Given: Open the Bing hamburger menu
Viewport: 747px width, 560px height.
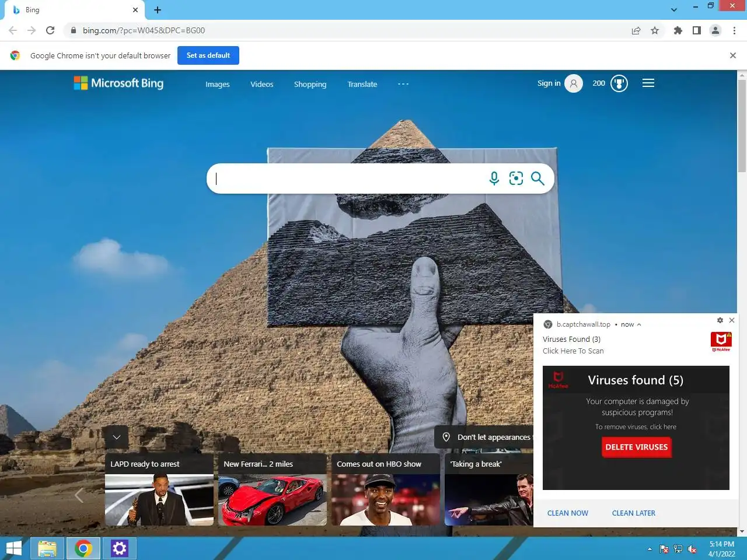Looking at the screenshot, I should (x=648, y=83).
